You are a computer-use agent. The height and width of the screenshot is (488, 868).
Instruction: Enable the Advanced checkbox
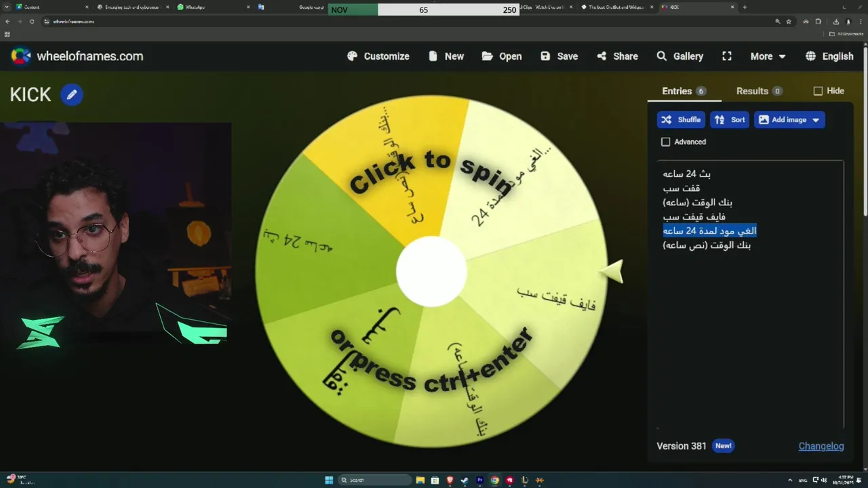[x=666, y=142]
